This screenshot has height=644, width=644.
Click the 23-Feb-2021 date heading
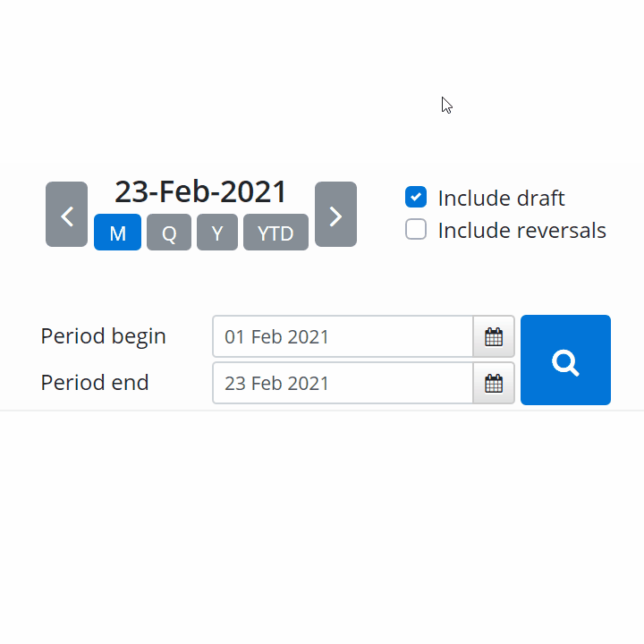point(200,191)
